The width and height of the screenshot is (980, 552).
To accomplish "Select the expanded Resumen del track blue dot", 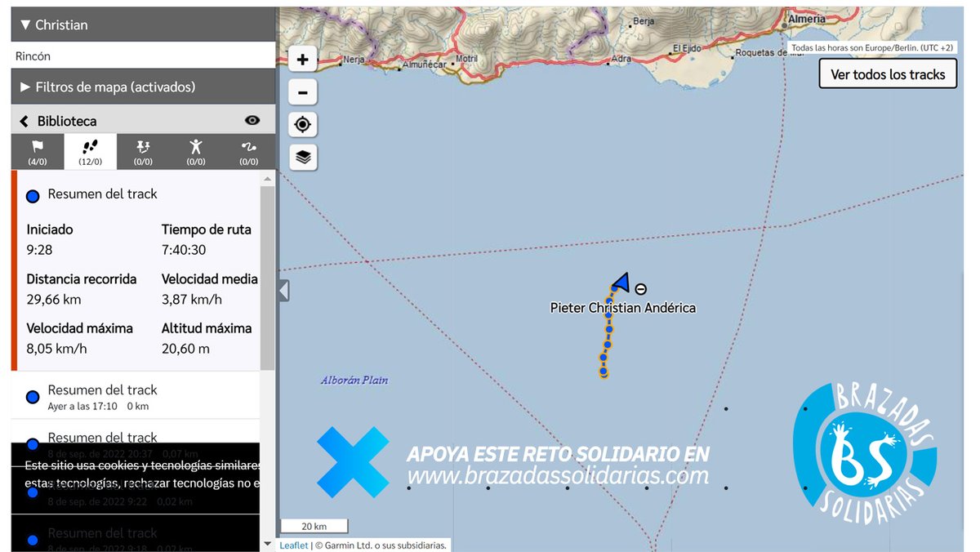I will click(x=33, y=196).
